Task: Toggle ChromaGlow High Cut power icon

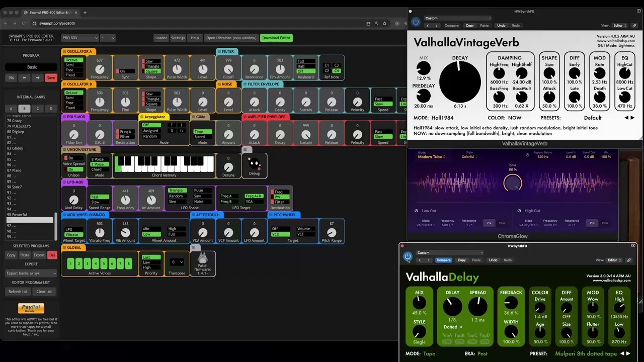Action: click(x=519, y=211)
